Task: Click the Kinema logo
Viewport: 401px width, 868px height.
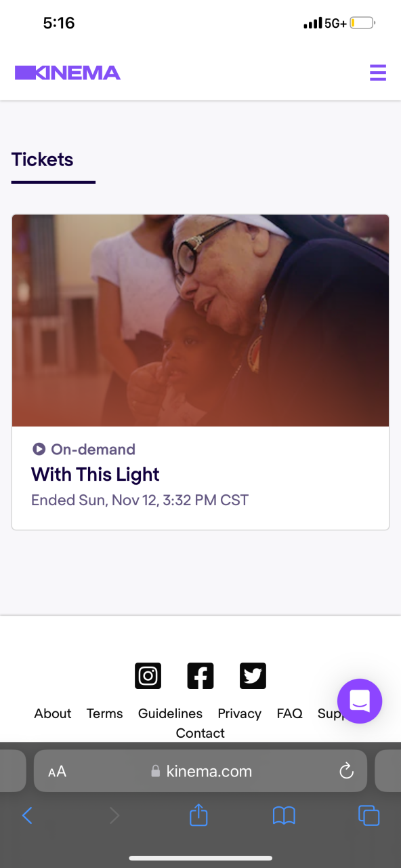Action: pos(68,73)
